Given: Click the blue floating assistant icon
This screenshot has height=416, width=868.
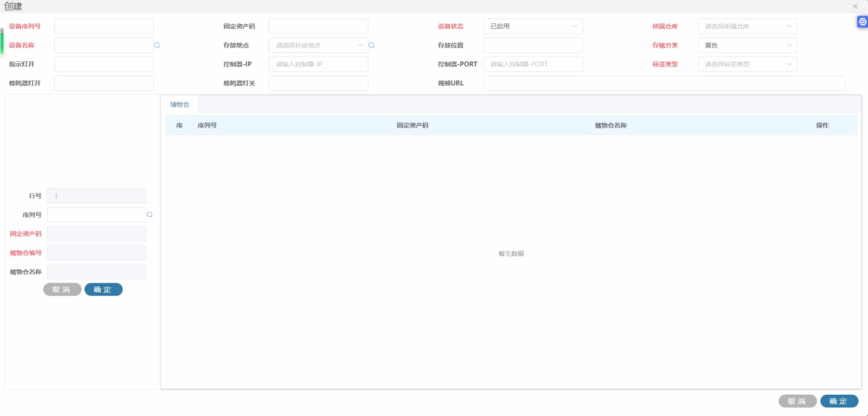Looking at the screenshot, I should 863,21.
